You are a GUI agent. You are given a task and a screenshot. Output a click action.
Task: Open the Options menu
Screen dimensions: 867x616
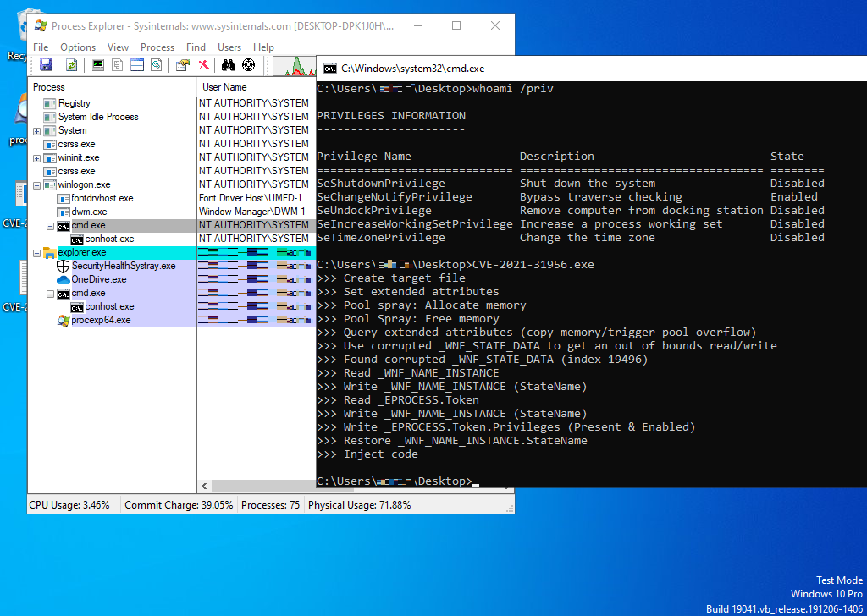pos(77,47)
